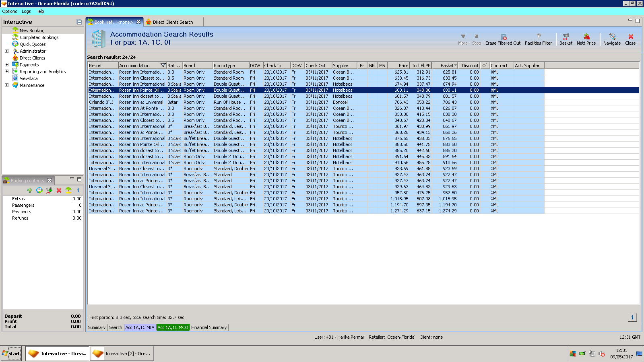Viewport: 644px width, 362px height.
Task: Click the Windows Start button
Action: click(11, 354)
